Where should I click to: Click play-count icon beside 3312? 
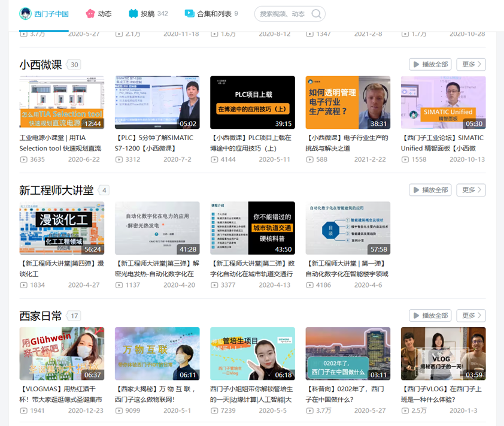tap(119, 159)
